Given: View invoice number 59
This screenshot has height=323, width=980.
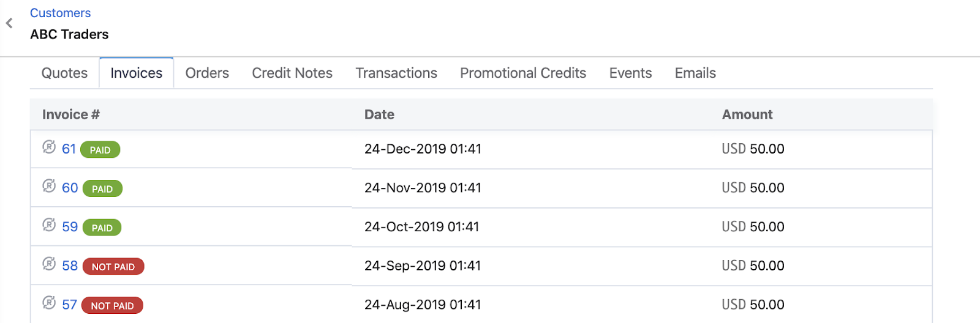Looking at the screenshot, I should point(70,227).
